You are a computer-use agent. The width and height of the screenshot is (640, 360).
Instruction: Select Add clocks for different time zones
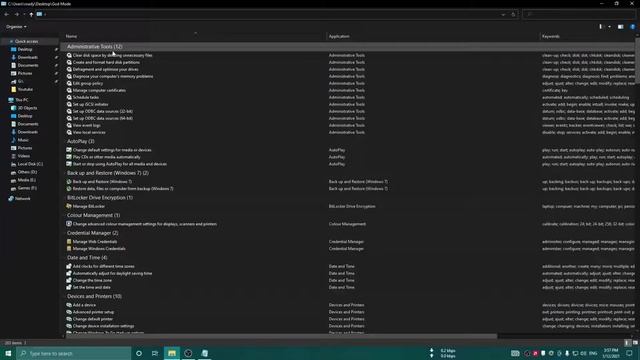coord(103,267)
